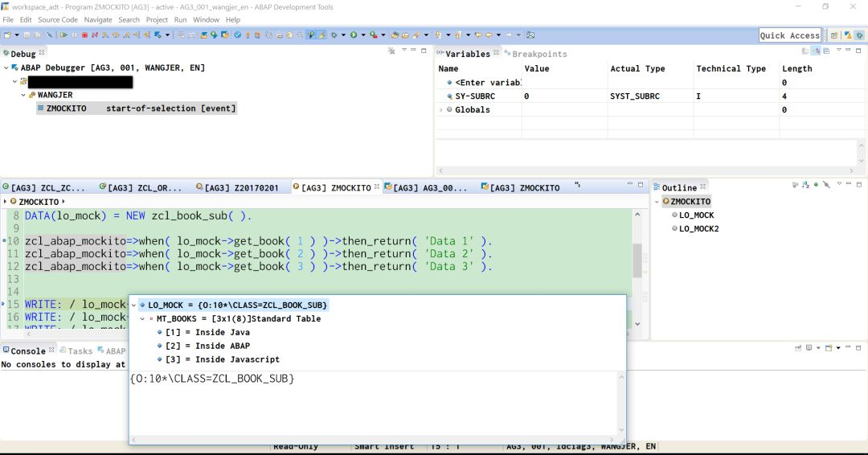Image resolution: width=868 pixels, height=455 pixels.
Task: Collapse the ABAP Debugger tree node
Action: point(6,68)
